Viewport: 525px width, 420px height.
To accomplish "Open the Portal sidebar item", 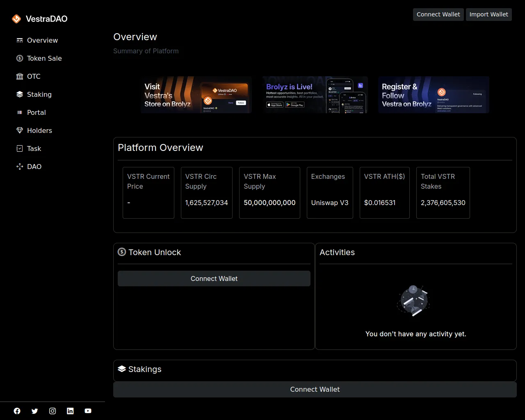I will pos(36,112).
